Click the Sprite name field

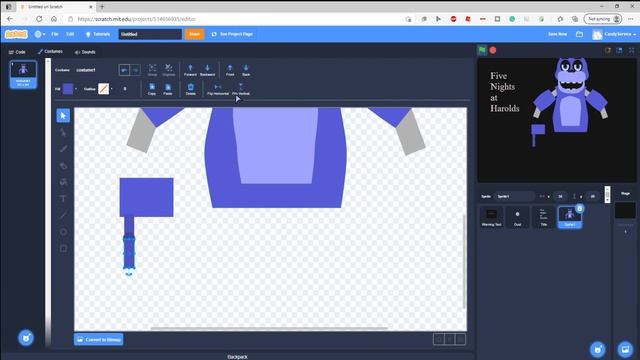click(x=514, y=196)
